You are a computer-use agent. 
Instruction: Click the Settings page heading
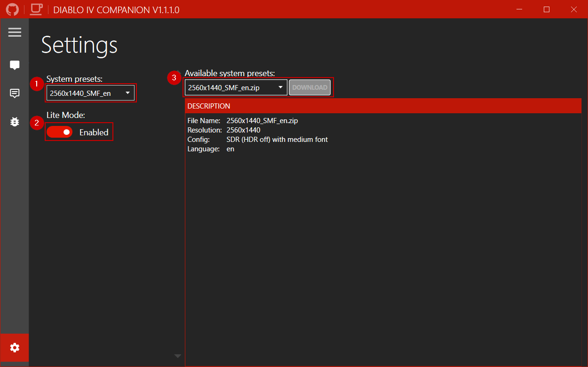point(79,45)
